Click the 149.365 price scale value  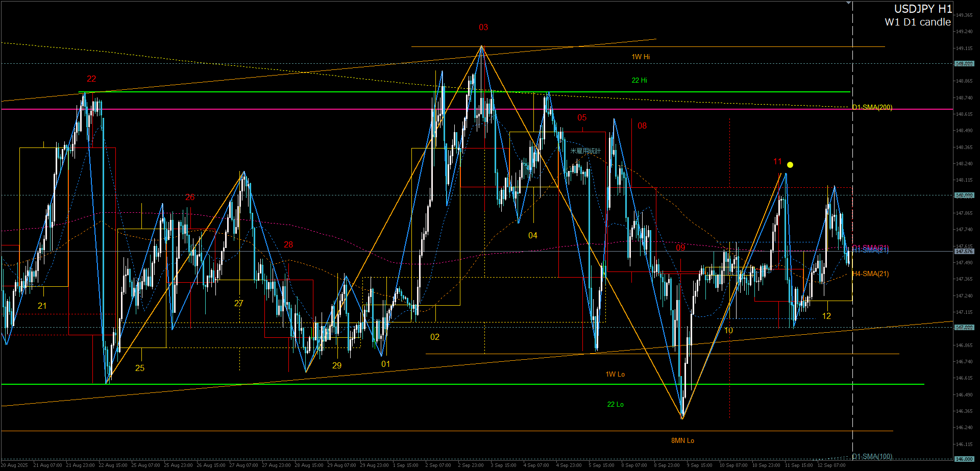pyautogui.click(x=964, y=15)
